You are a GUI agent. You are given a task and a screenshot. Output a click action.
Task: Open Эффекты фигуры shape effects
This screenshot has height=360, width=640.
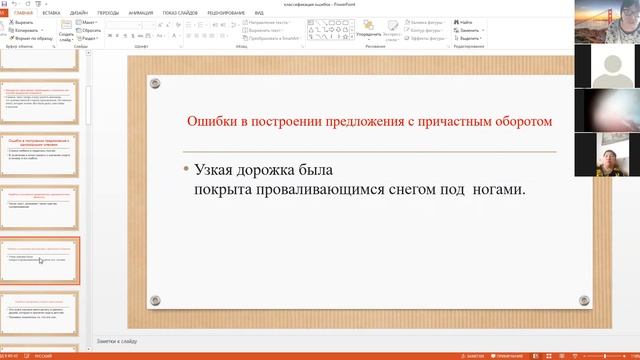[x=426, y=38]
